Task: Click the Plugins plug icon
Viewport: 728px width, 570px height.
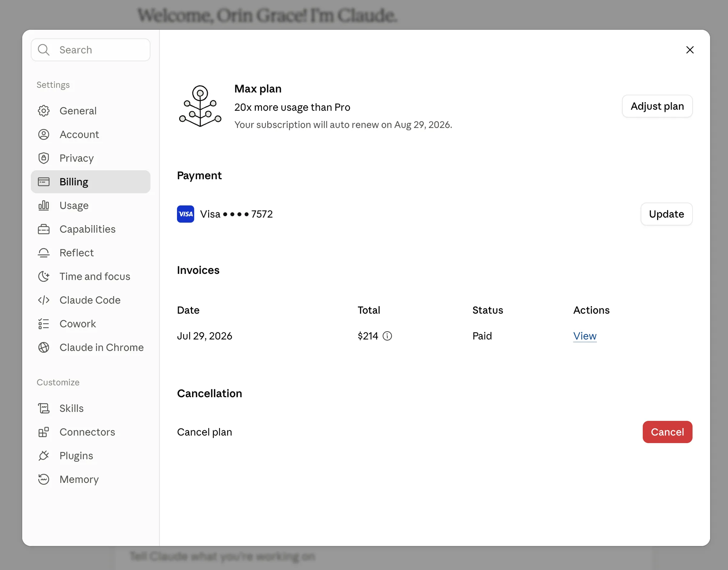Action: click(44, 456)
